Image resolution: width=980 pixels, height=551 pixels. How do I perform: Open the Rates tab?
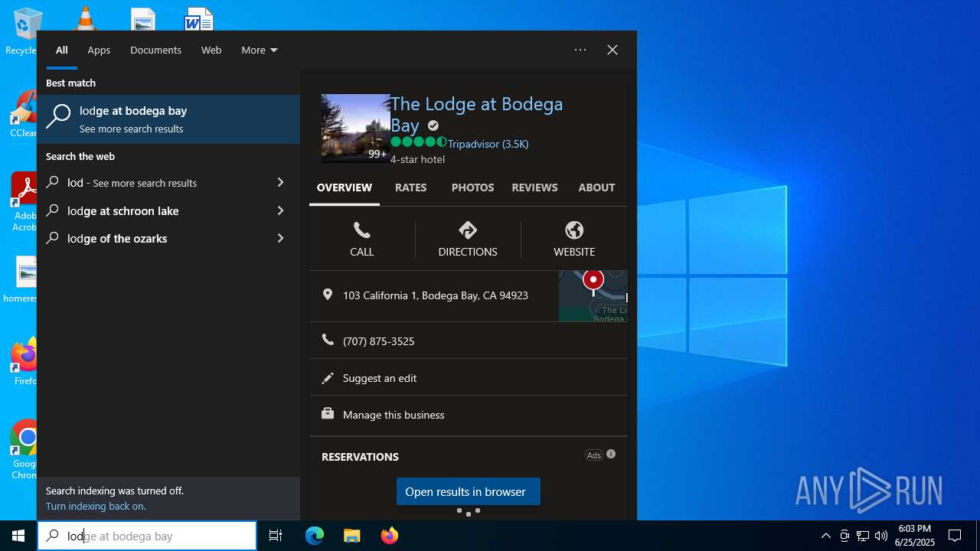pyautogui.click(x=411, y=187)
